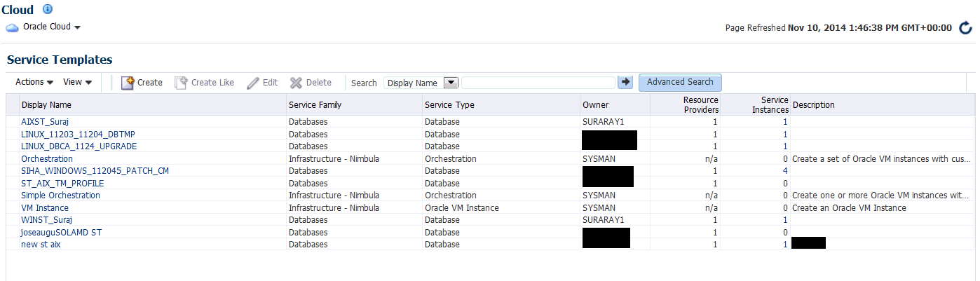
Task: Click description 'Create an Oracle VM Instance'
Action: pyautogui.click(x=849, y=207)
